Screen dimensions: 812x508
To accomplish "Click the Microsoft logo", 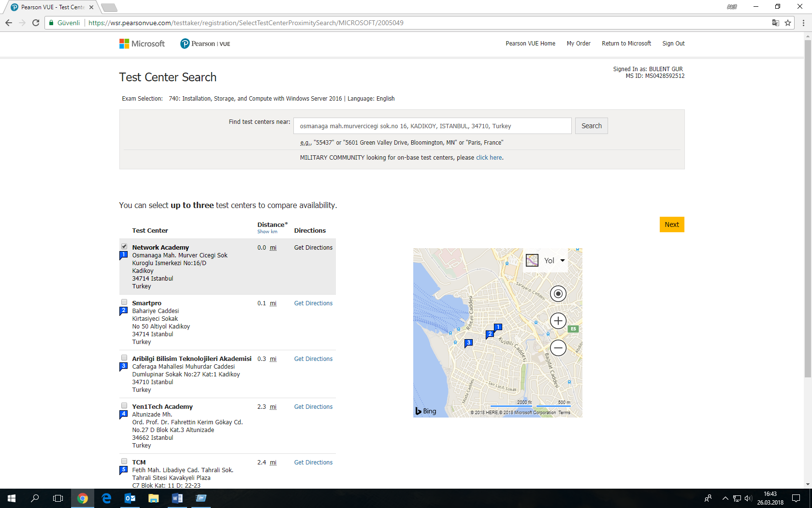I will point(142,44).
